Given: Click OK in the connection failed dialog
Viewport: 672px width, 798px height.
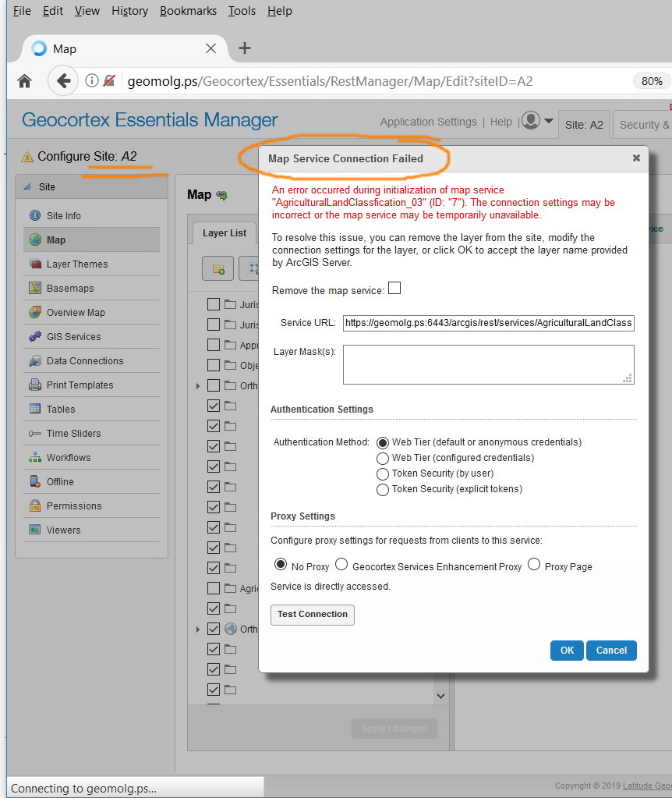Looking at the screenshot, I should pos(567,651).
